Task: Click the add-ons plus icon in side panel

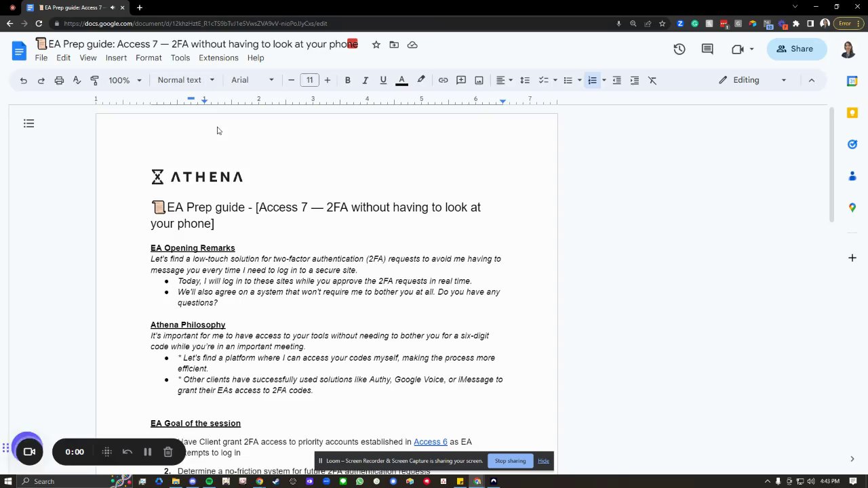Action: (x=852, y=258)
